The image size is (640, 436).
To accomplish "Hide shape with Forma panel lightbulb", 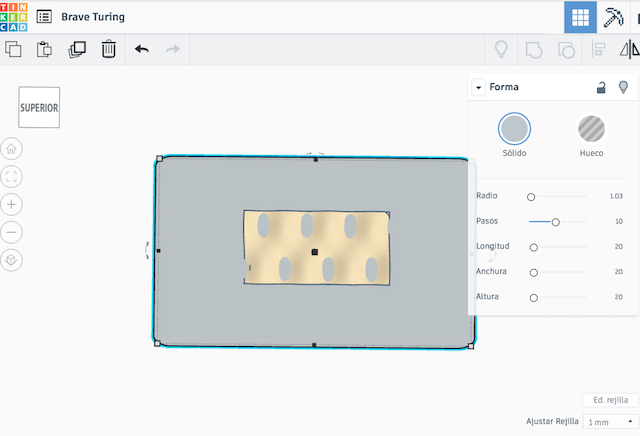I will pyautogui.click(x=623, y=87).
